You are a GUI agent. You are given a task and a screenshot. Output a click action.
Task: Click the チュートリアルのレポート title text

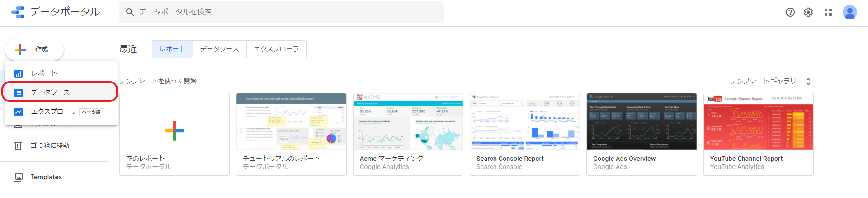(x=282, y=159)
